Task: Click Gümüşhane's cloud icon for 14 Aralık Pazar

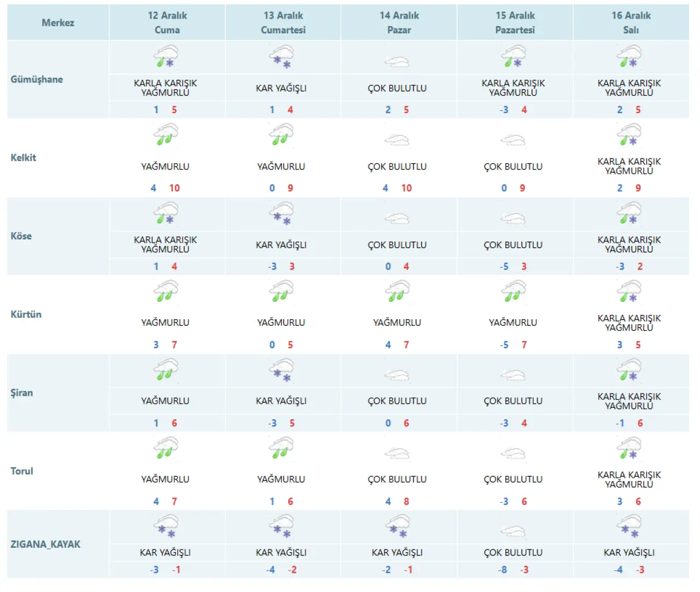Action: tap(398, 62)
